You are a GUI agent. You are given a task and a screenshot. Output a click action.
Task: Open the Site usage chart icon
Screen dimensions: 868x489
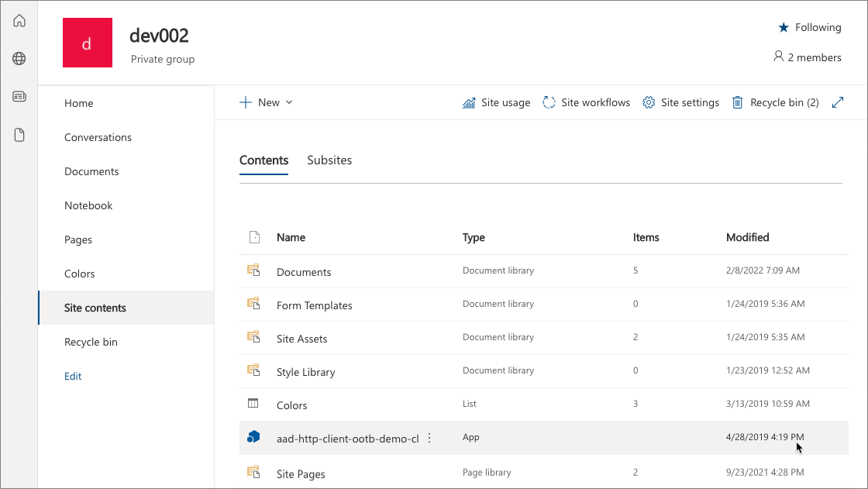coord(469,102)
